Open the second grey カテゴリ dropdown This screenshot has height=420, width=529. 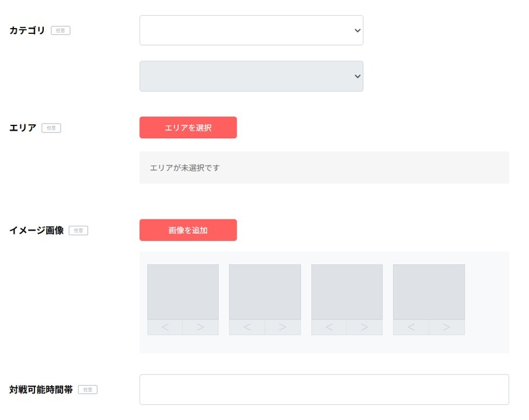coord(251,76)
